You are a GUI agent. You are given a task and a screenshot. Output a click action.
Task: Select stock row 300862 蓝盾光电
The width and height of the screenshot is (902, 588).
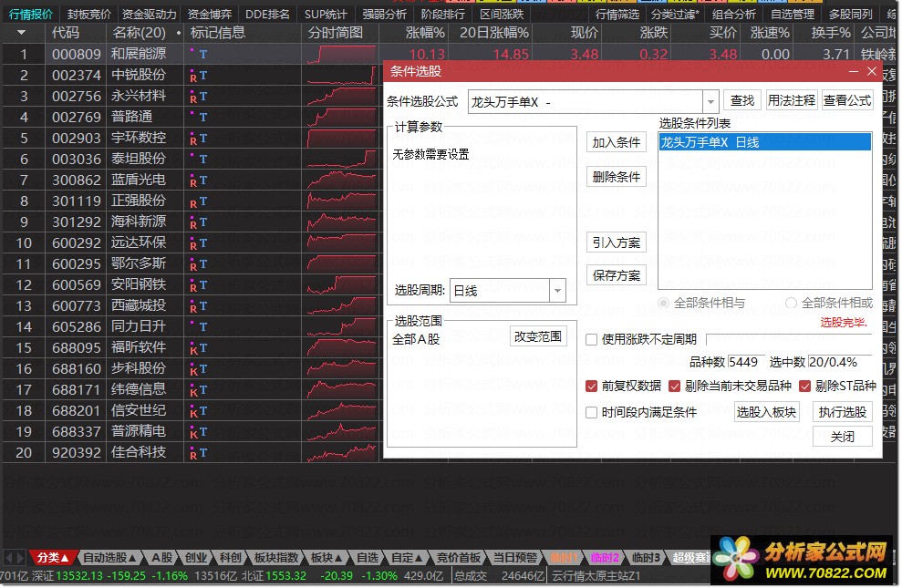tap(190, 180)
